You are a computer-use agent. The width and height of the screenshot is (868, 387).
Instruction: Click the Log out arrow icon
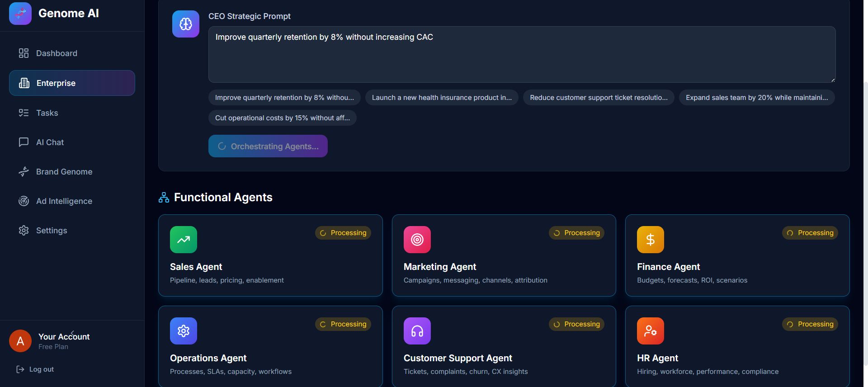20,369
